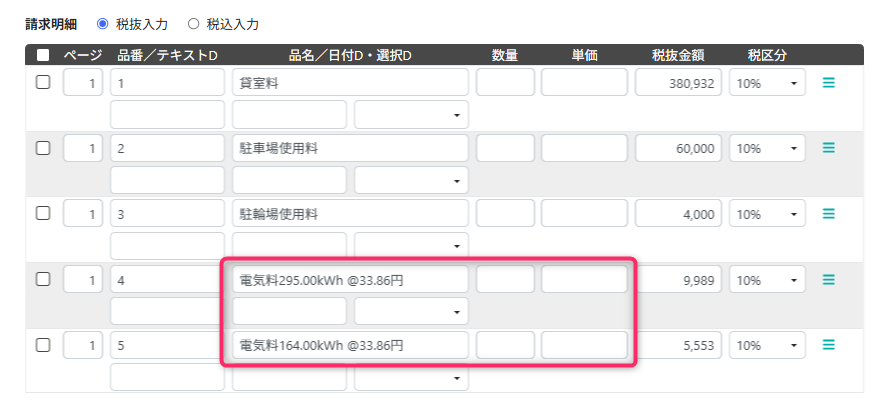
Task: Check the checkbox for the 貸室料 row
Action: click(43, 83)
